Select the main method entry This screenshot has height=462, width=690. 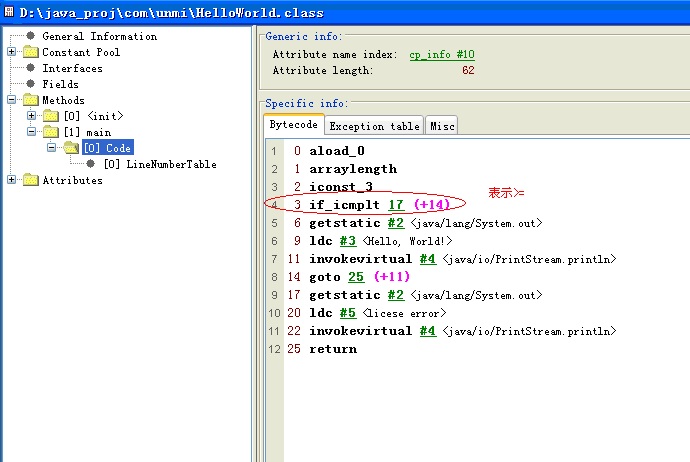pos(87,132)
